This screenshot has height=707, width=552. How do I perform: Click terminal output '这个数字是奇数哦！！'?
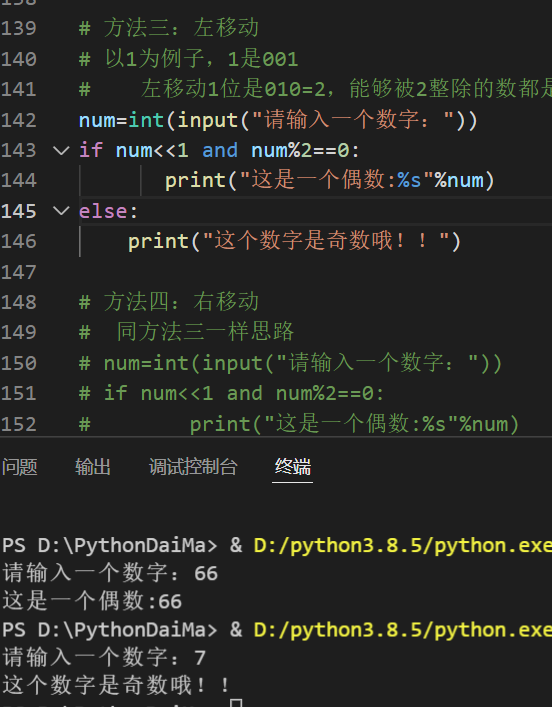tap(116, 685)
